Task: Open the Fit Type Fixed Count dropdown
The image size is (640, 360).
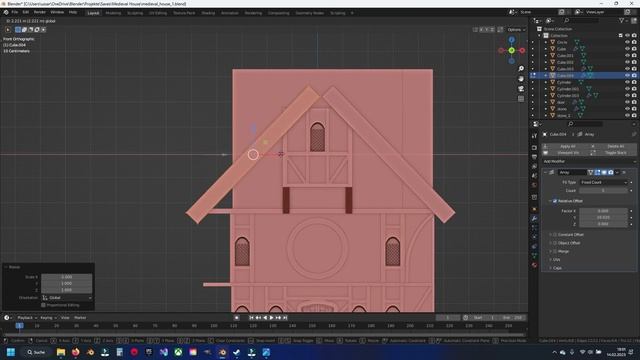Action: (603, 182)
